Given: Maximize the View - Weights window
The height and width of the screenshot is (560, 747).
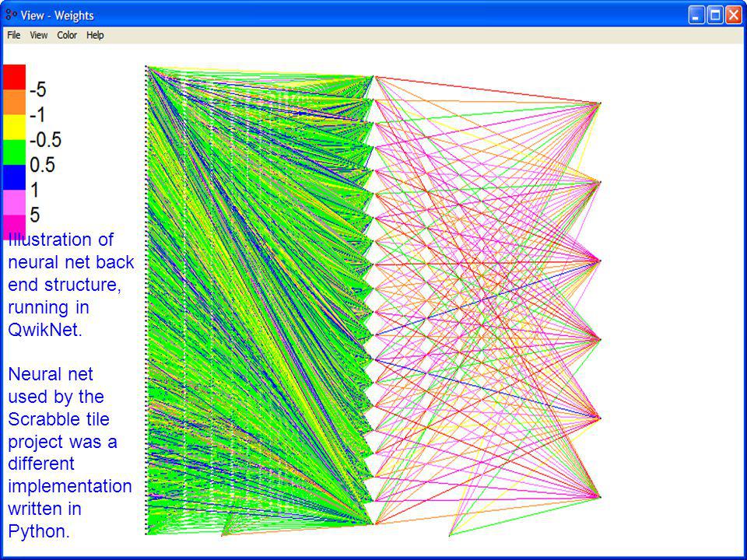Looking at the screenshot, I should click(x=715, y=16).
